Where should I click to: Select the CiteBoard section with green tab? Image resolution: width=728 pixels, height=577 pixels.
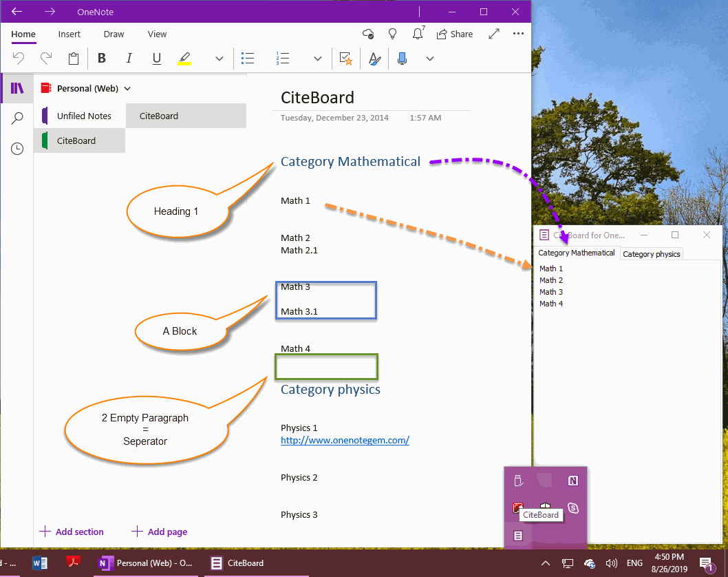[x=79, y=140]
